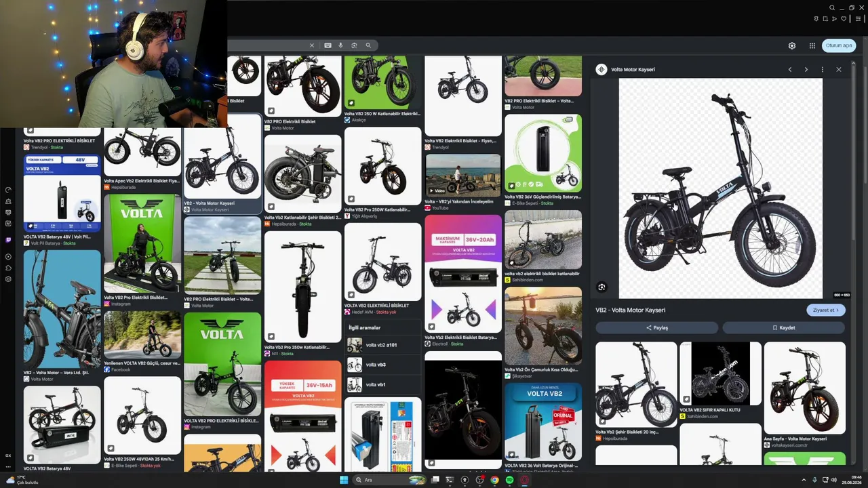
Task: Open the Volta Vb2 Şehir Bisikleti 20 inç result
Action: coord(636,391)
